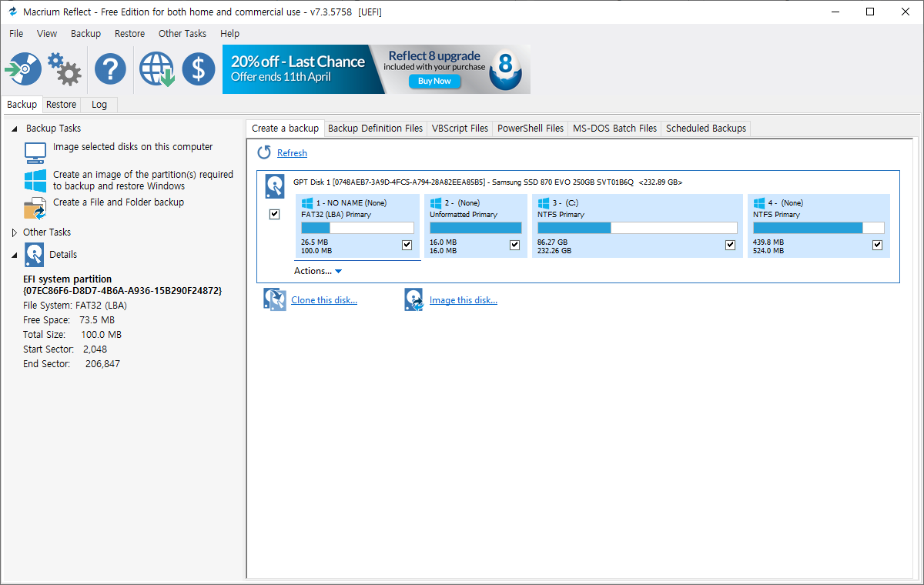The height and width of the screenshot is (585, 924).
Task: Click the Windows flag on partition 3 (C:)
Action: 544,203
